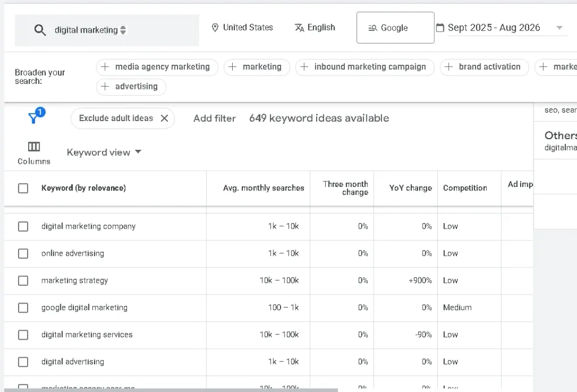Click the search magnifier icon
This screenshot has height=392, width=577.
pyautogui.click(x=40, y=30)
